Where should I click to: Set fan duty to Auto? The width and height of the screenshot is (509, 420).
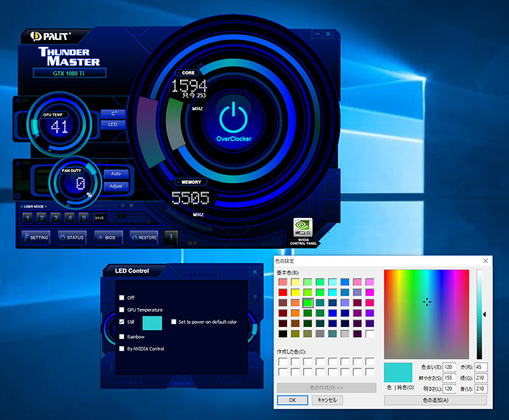click(116, 174)
